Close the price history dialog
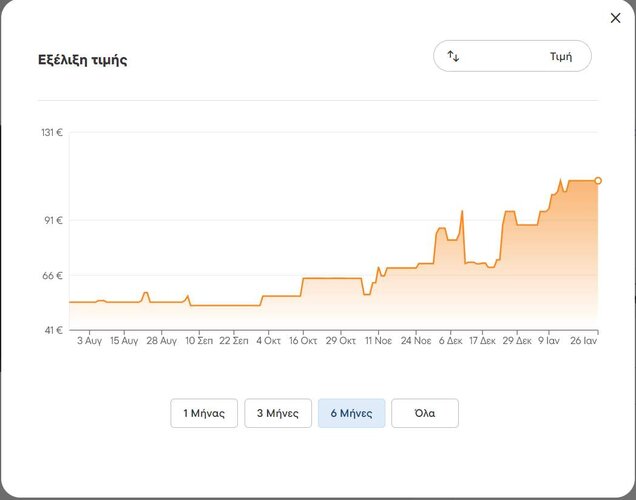 (x=615, y=18)
